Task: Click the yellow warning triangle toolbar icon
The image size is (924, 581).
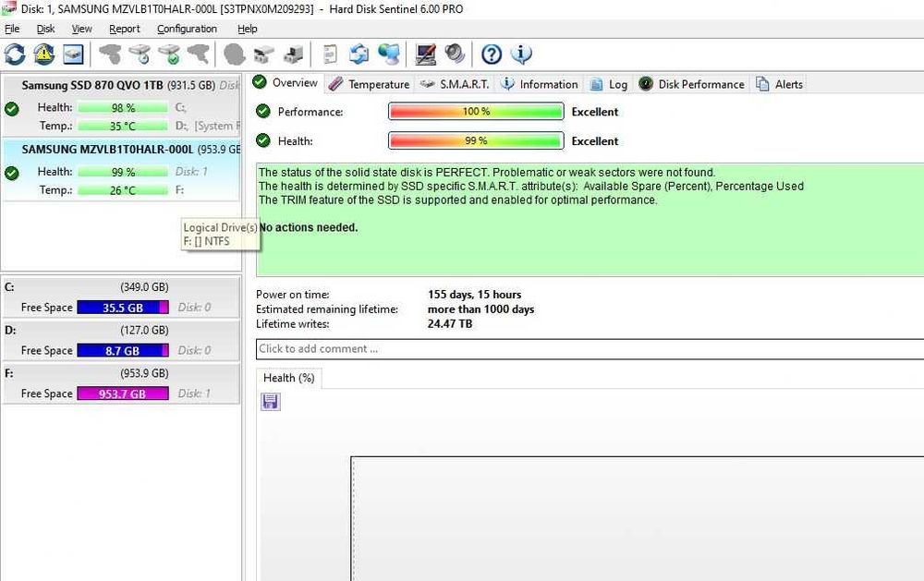Action: tap(44, 54)
